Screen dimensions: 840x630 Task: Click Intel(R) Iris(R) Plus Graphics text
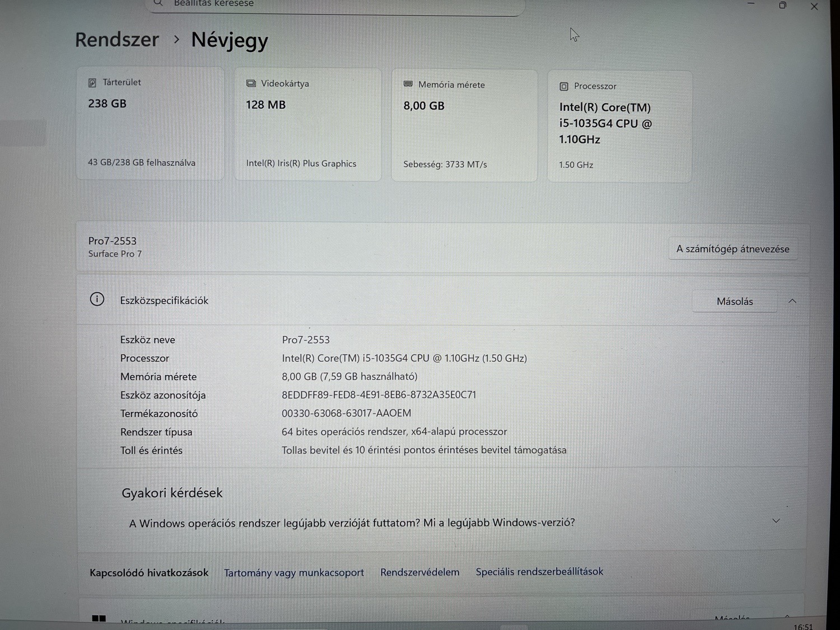point(301,164)
